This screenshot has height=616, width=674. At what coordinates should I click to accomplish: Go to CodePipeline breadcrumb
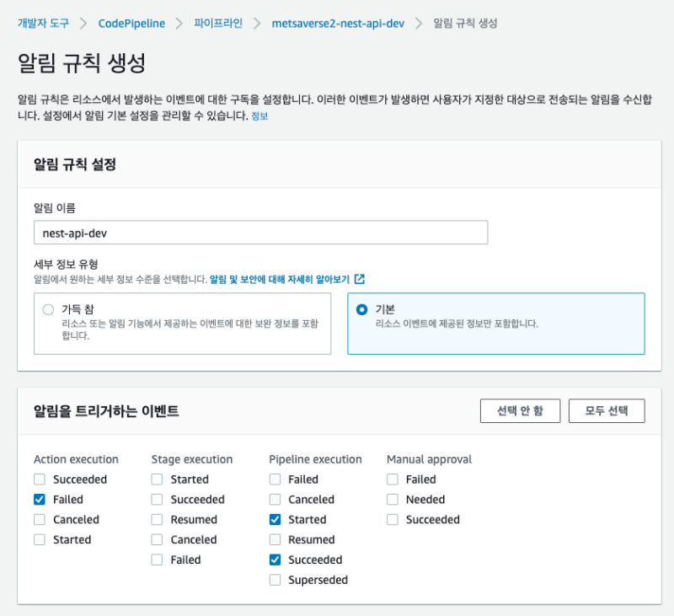pyautogui.click(x=131, y=24)
